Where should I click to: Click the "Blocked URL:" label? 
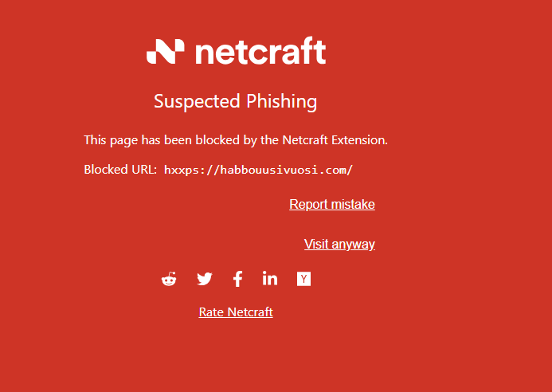tap(120, 170)
